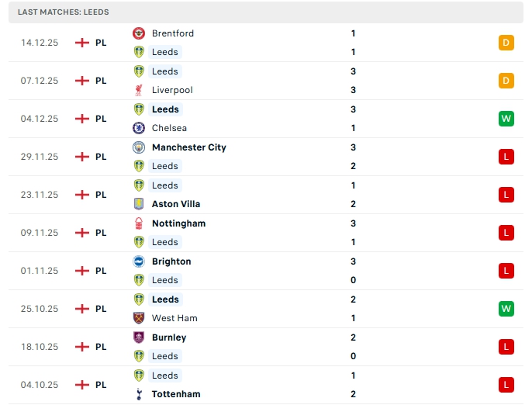532x405 pixels.
Task: Click the Manchester City crest icon
Action: pos(139,147)
